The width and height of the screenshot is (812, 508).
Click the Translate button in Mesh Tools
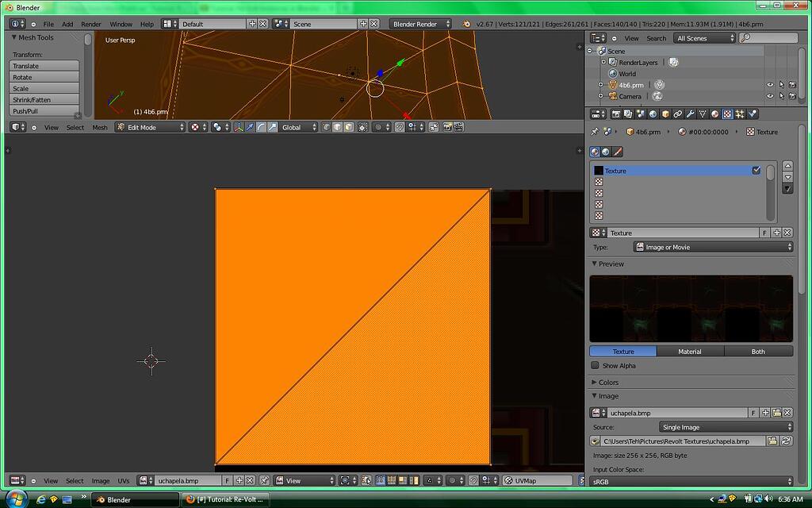[44, 66]
